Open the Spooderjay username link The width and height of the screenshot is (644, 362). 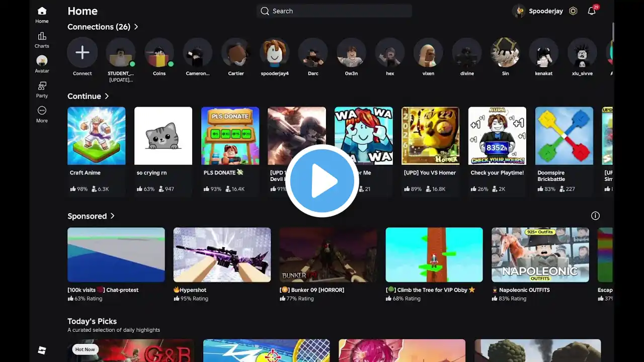coord(546,11)
